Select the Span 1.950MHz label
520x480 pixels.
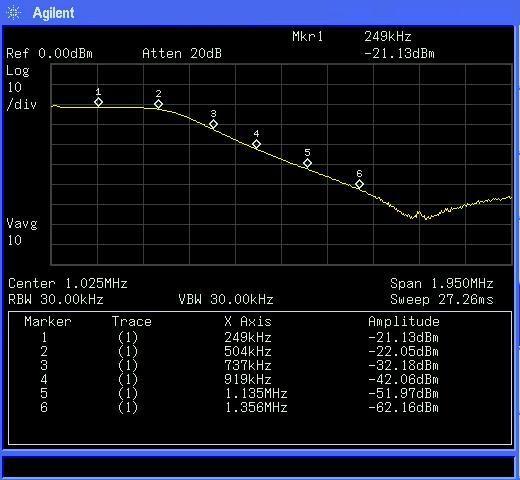click(x=442, y=283)
